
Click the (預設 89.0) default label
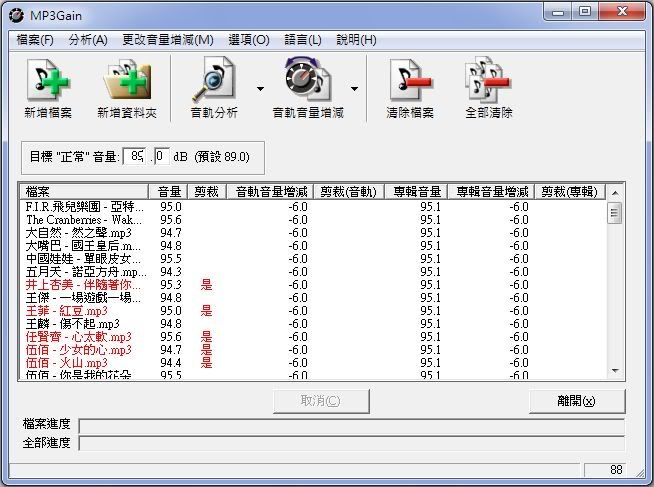(222, 157)
